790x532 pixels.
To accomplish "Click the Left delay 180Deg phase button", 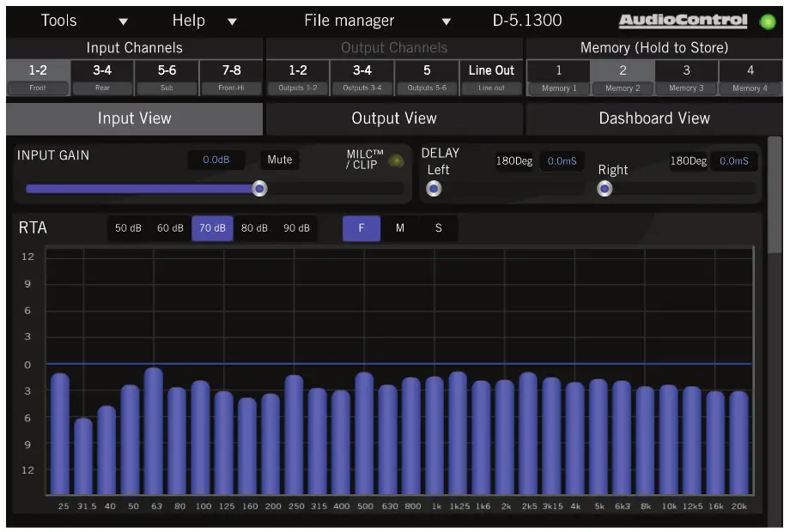I will (x=513, y=160).
